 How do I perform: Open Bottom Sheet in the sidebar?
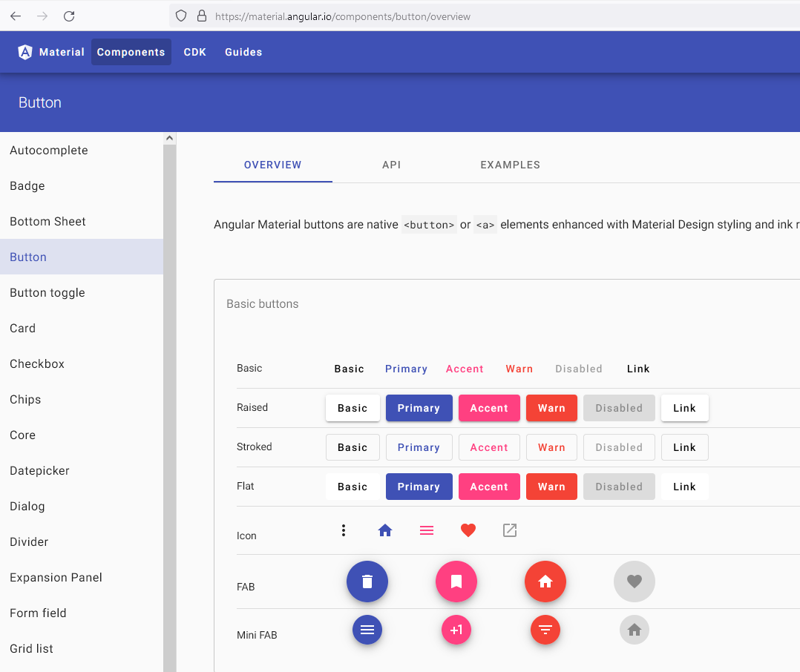point(82,221)
